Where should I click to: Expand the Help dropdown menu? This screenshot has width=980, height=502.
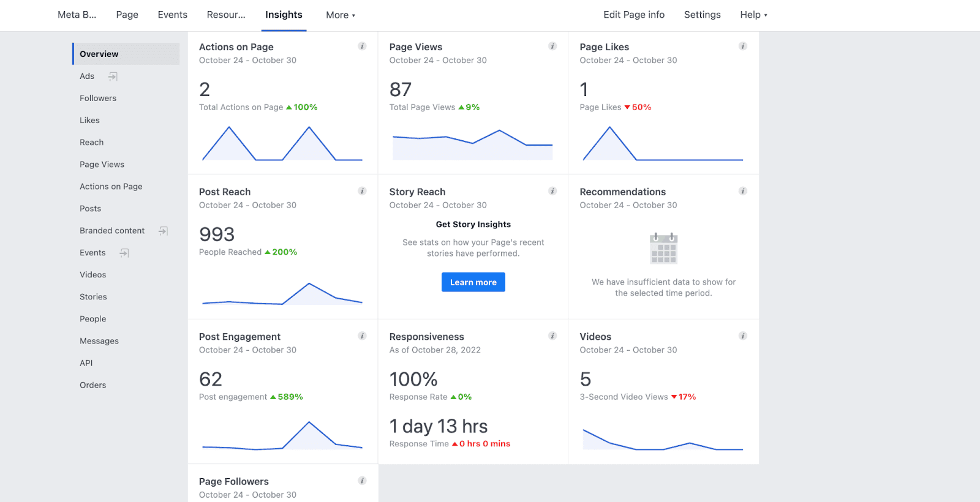[x=753, y=15]
